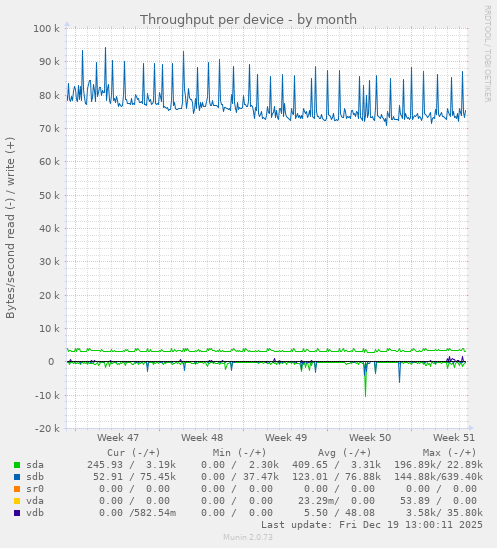Select the sdb legend label

click(x=35, y=477)
